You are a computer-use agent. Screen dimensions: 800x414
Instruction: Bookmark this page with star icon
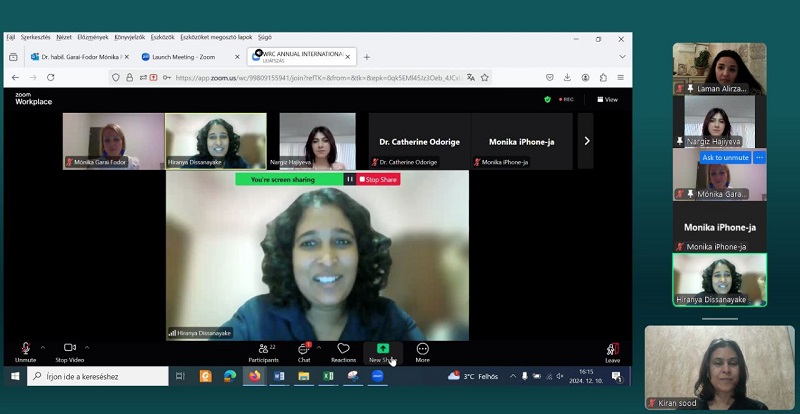point(485,78)
